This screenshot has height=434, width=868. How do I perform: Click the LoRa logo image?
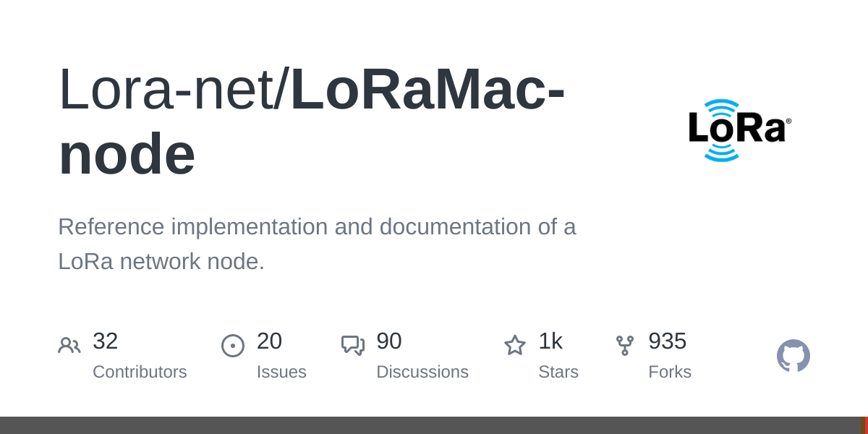[739, 130]
